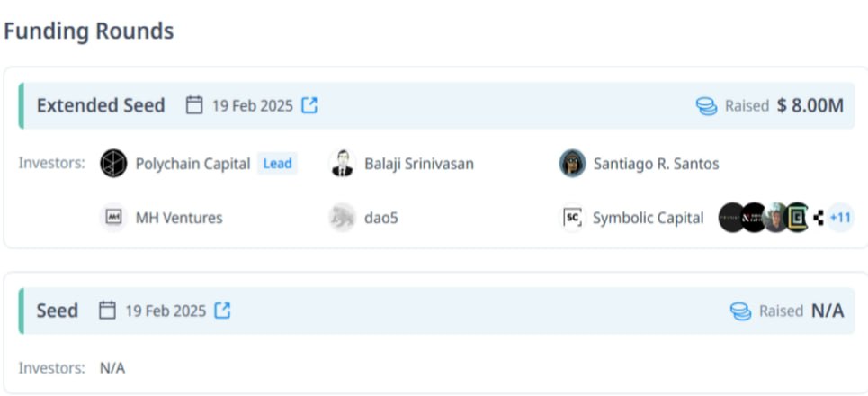
Task: Click MH Ventures logo icon
Action: click(x=113, y=218)
